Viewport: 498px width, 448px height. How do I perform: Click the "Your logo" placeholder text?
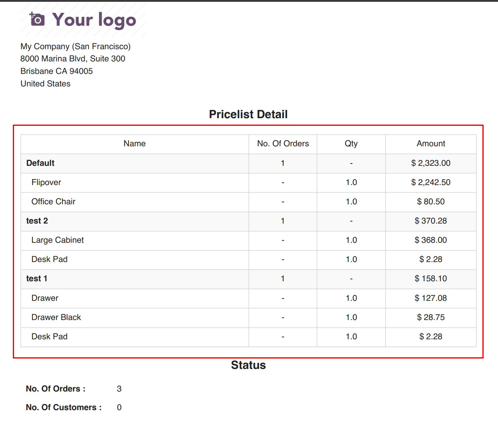pyautogui.click(x=94, y=20)
